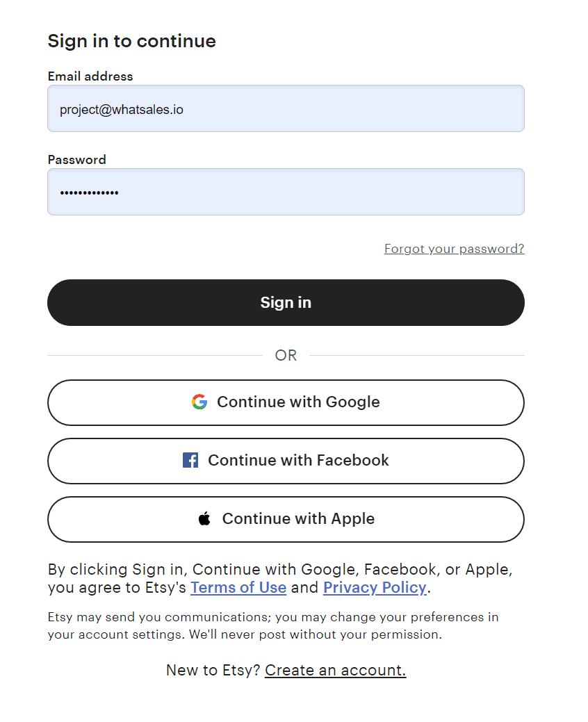The width and height of the screenshot is (588, 722).
Task: Focus the Email address input field
Action: click(x=286, y=108)
